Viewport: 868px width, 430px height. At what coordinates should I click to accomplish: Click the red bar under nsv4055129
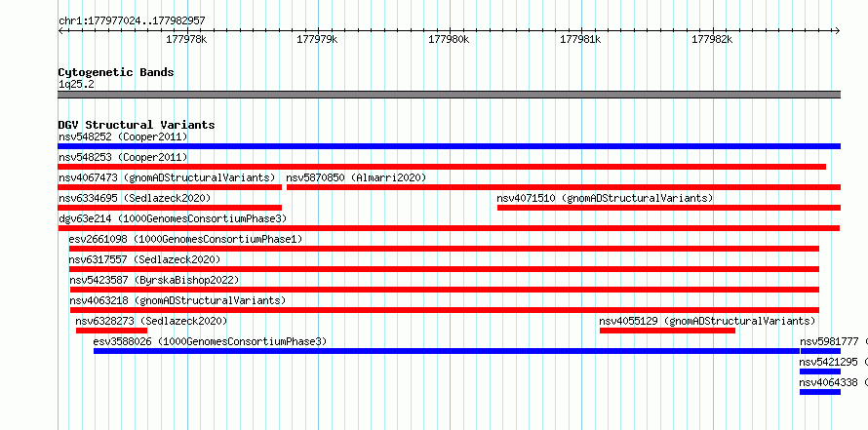click(x=667, y=331)
